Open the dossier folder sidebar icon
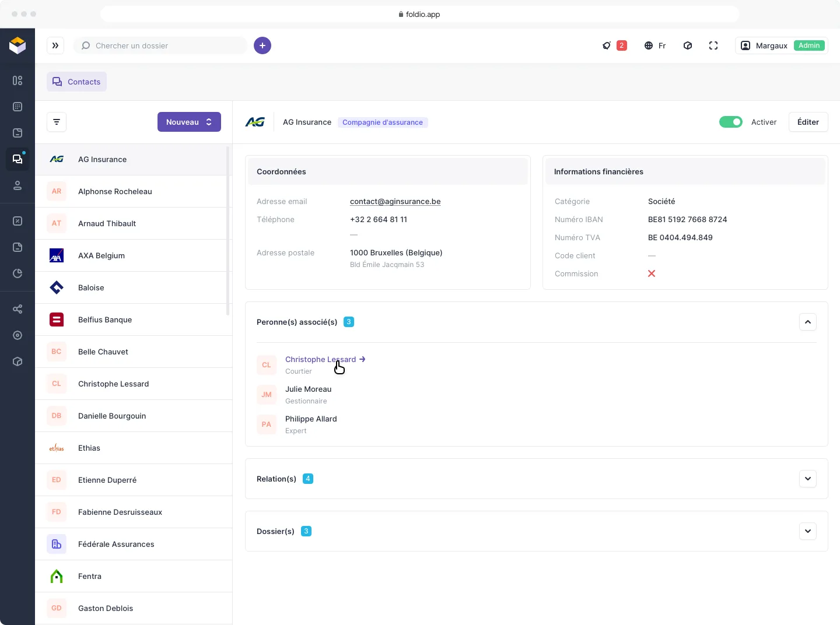840x625 pixels. [17, 133]
